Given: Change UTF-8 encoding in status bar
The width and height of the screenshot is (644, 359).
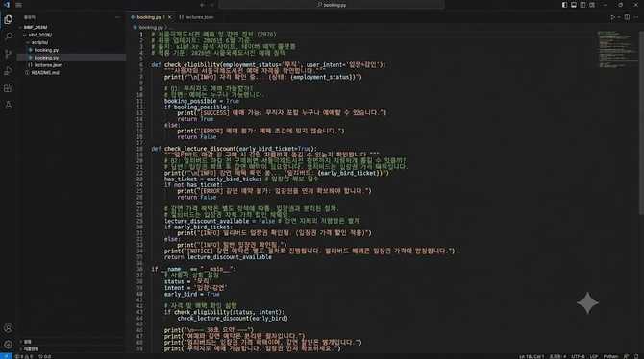Looking at the screenshot, I should (x=578, y=356).
